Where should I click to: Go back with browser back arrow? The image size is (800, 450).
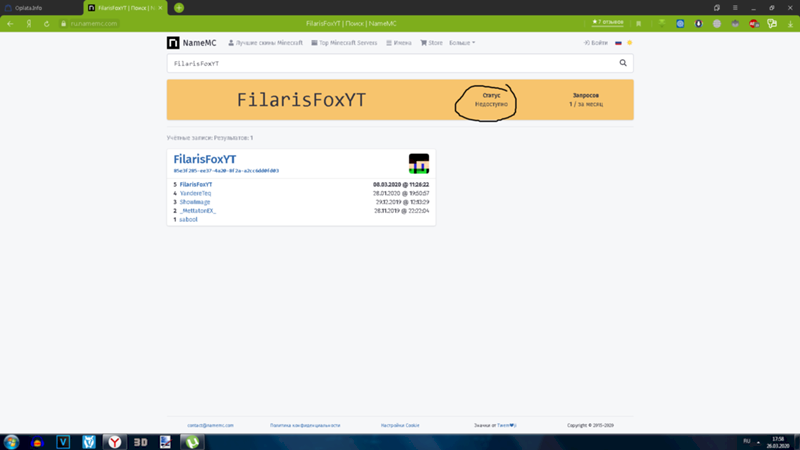click(10, 23)
